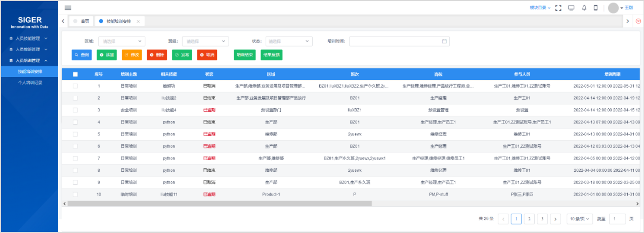644x233 pixels.
Task: Click the orange 修改 button
Action: coord(132,55)
